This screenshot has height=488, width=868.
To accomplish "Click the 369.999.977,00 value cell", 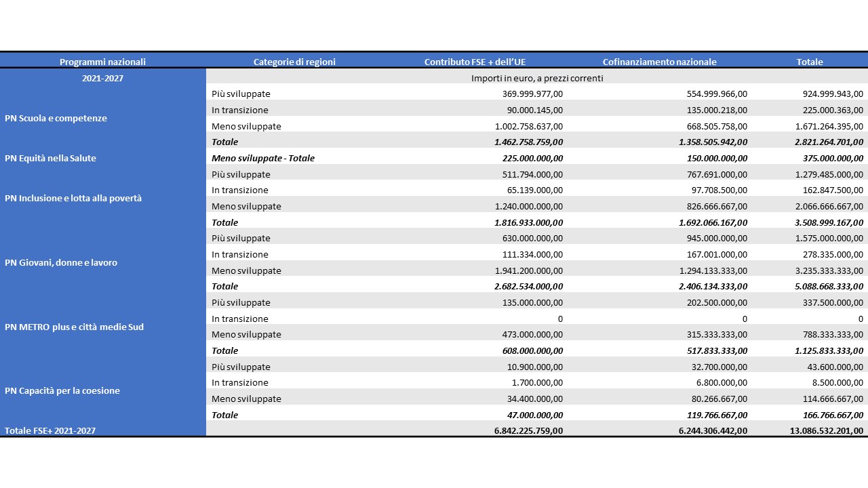I will [532, 94].
